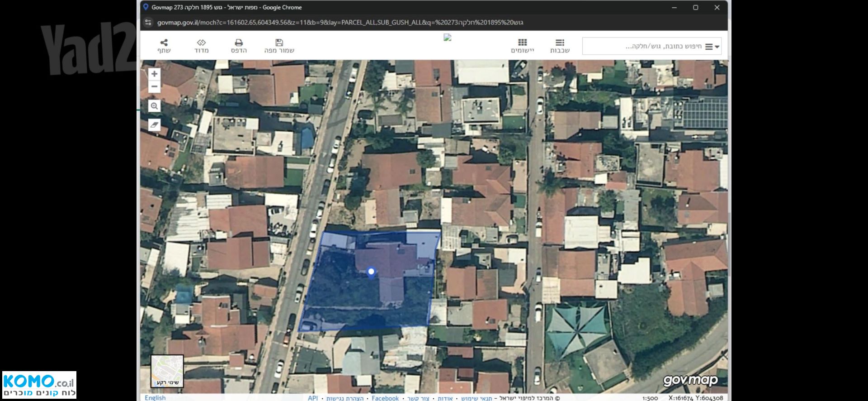Open Terms of Use (תנאי שימוש) link
868x401 pixels.
pyautogui.click(x=476, y=398)
